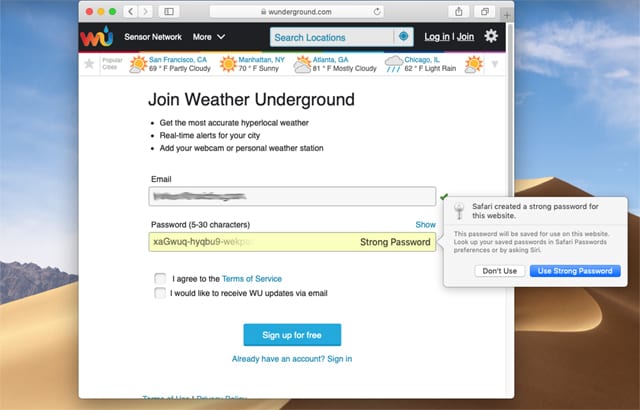The width and height of the screenshot is (640, 410).
Task: Show the password characters
Action: click(x=425, y=225)
